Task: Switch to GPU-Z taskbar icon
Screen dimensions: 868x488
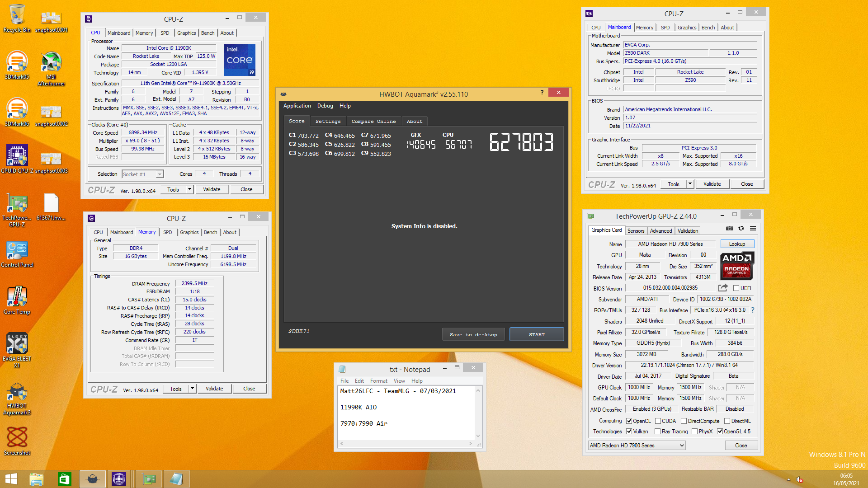Action: point(149,479)
